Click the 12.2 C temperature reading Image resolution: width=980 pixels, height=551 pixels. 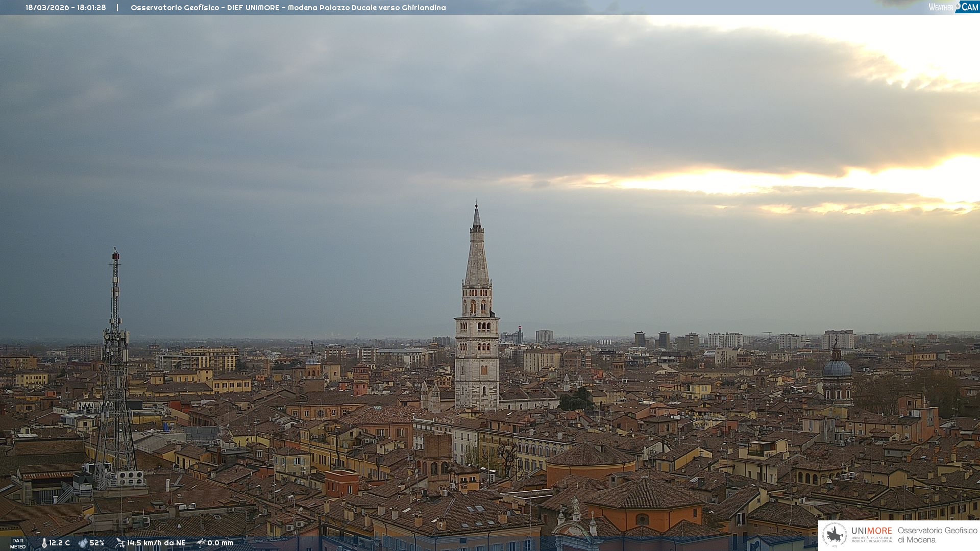[59, 543]
